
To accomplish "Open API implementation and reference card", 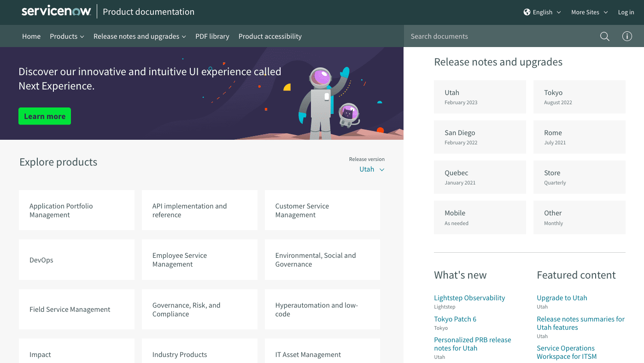I will point(199,210).
